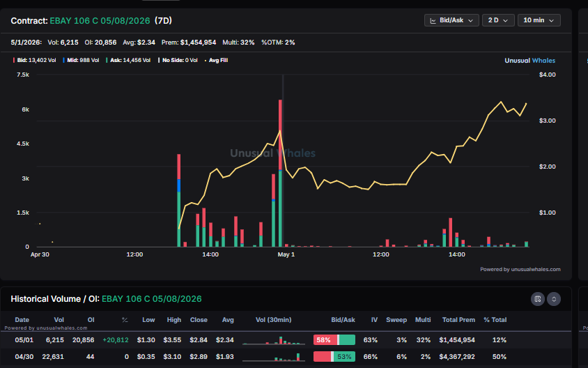Toggle the Bid volume legend entry

tap(35, 61)
